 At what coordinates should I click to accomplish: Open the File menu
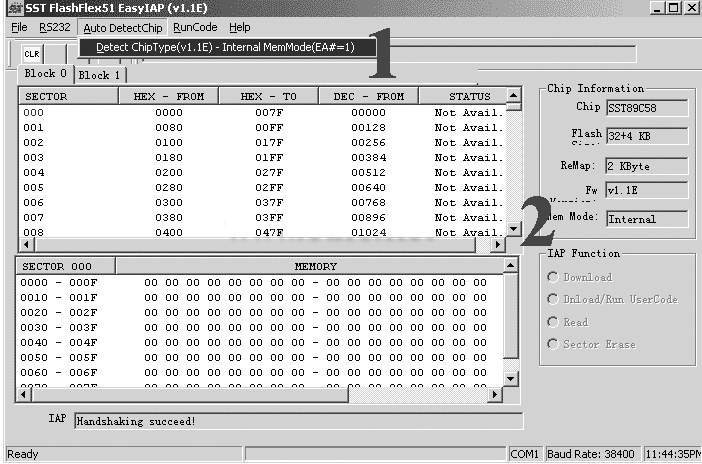pyautogui.click(x=20, y=27)
